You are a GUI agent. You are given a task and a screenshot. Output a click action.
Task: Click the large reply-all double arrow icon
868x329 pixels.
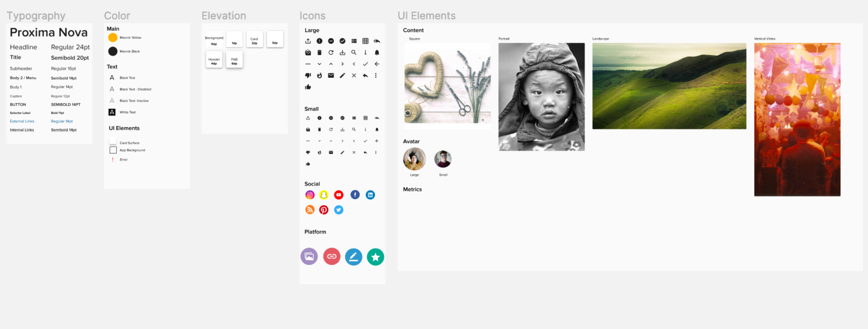[x=377, y=41]
